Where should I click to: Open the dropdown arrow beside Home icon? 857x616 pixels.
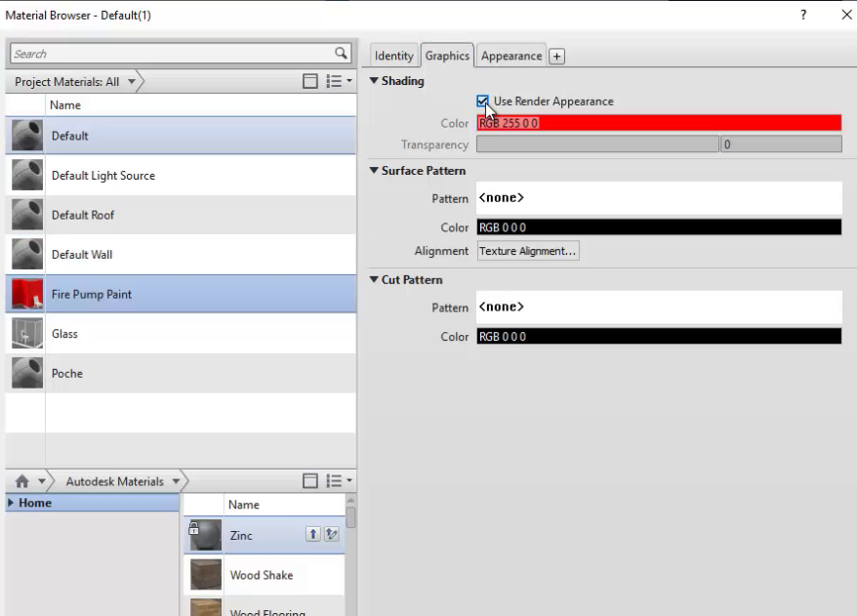pos(42,481)
